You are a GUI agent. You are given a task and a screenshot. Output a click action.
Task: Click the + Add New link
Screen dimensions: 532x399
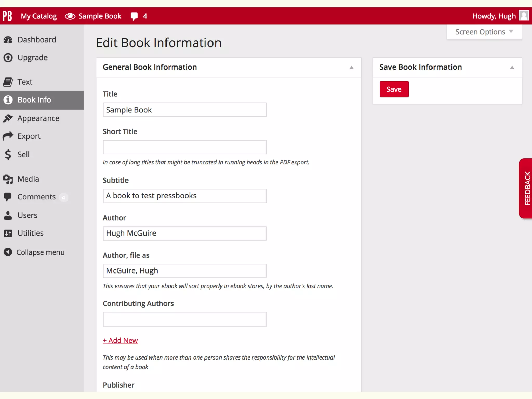pyautogui.click(x=120, y=340)
